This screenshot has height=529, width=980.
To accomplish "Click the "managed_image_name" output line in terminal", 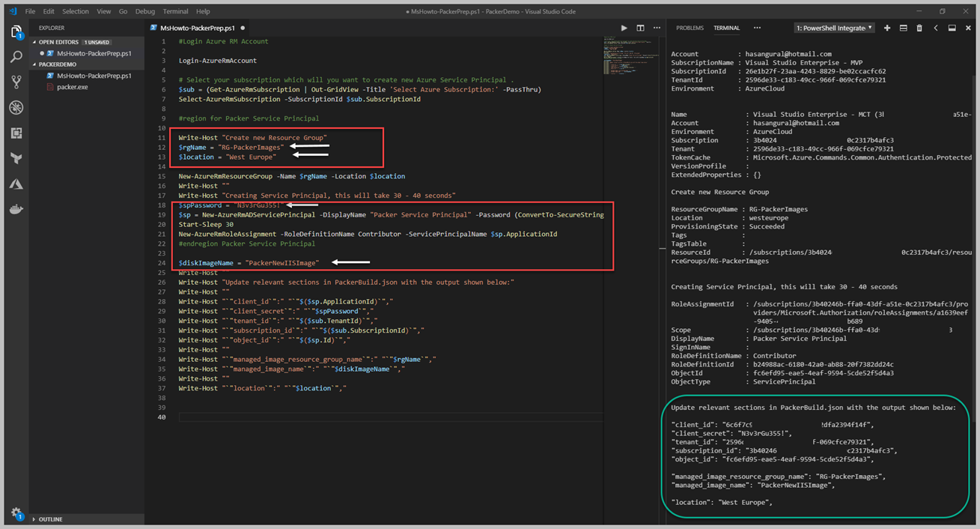I will pos(752,486).
